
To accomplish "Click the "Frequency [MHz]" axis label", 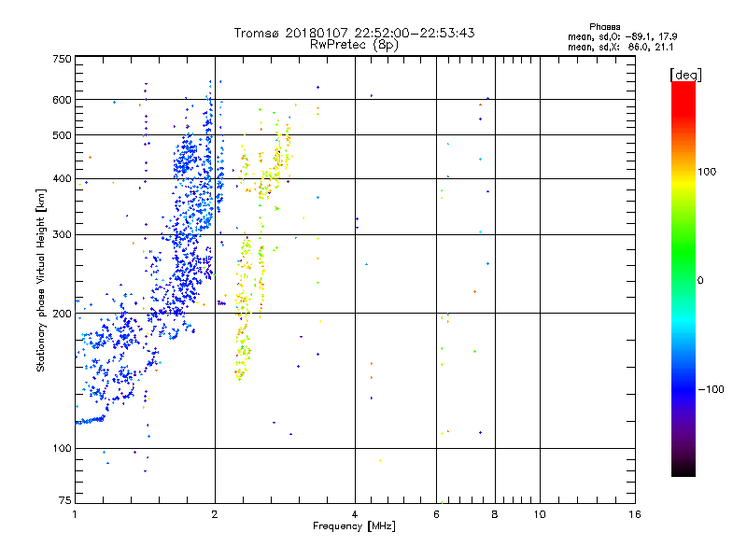I will 354,526.
